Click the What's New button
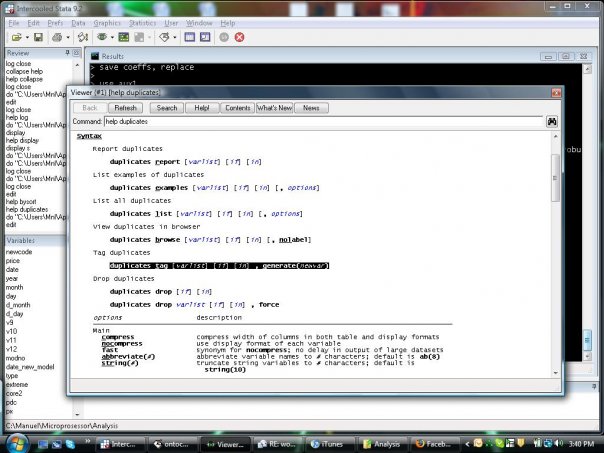Viewport: 604px width, 453px height. tap(275, 108)
